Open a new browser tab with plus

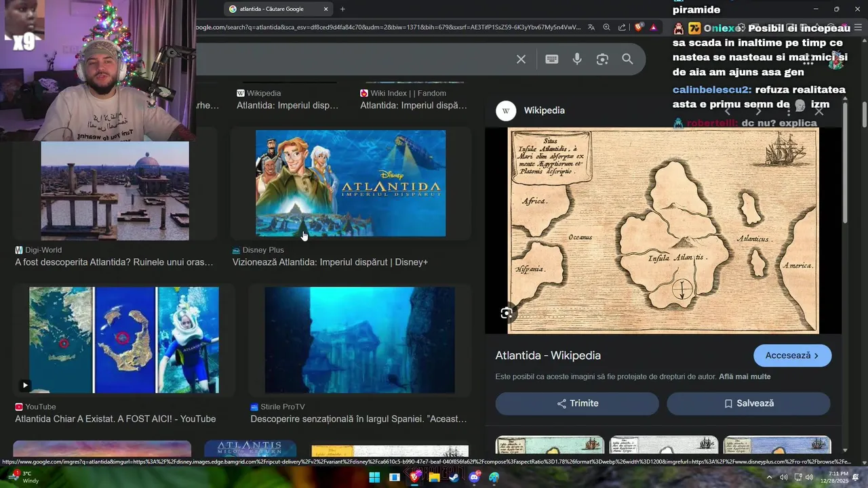[342, 9]
